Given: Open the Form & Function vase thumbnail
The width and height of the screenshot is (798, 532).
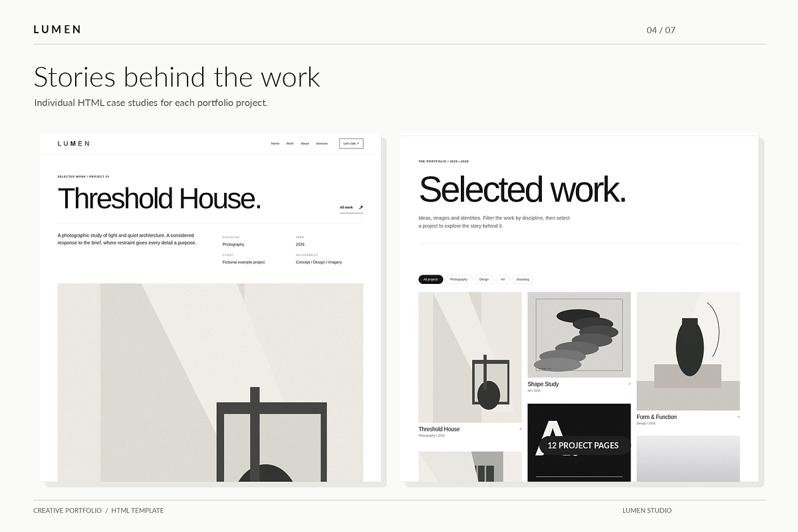Looking at the screenshot, I should [688, 351].
